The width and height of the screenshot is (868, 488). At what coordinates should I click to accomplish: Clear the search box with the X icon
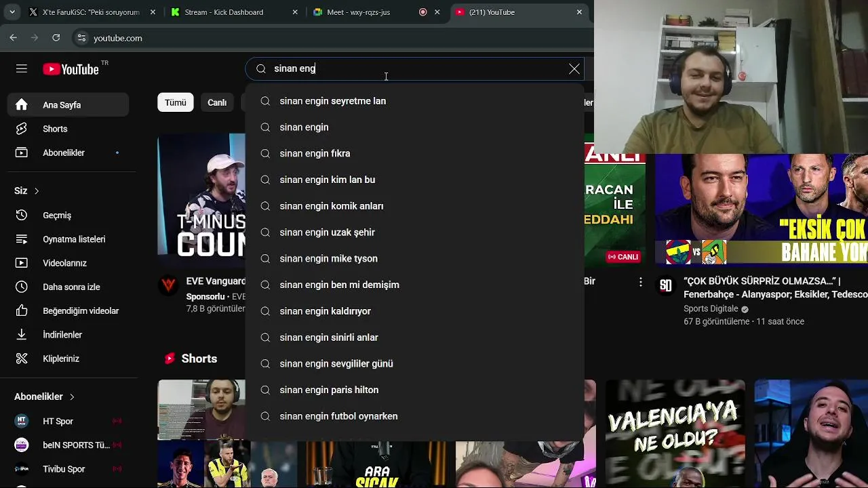tap(574, 68)
